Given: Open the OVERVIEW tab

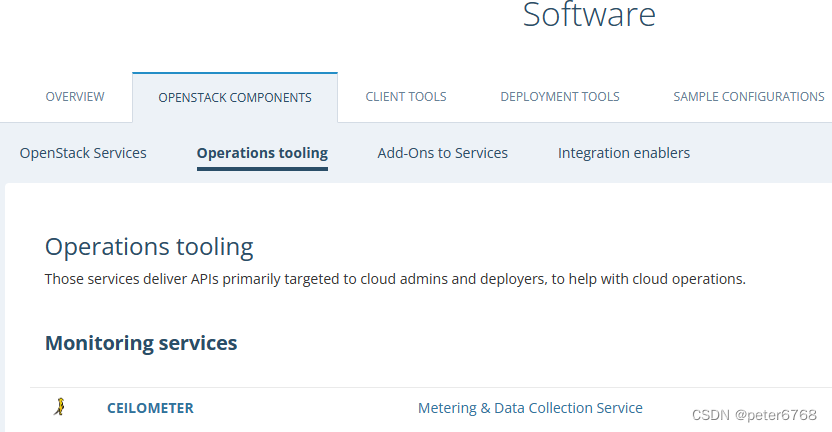Looking at the screenshot, I should click(75, 97).
